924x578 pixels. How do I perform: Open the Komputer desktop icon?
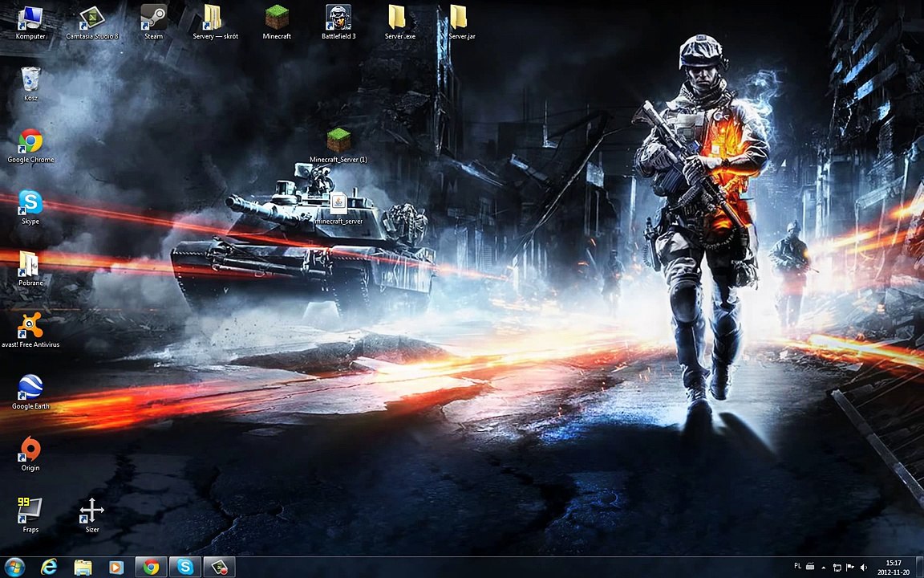30,22
